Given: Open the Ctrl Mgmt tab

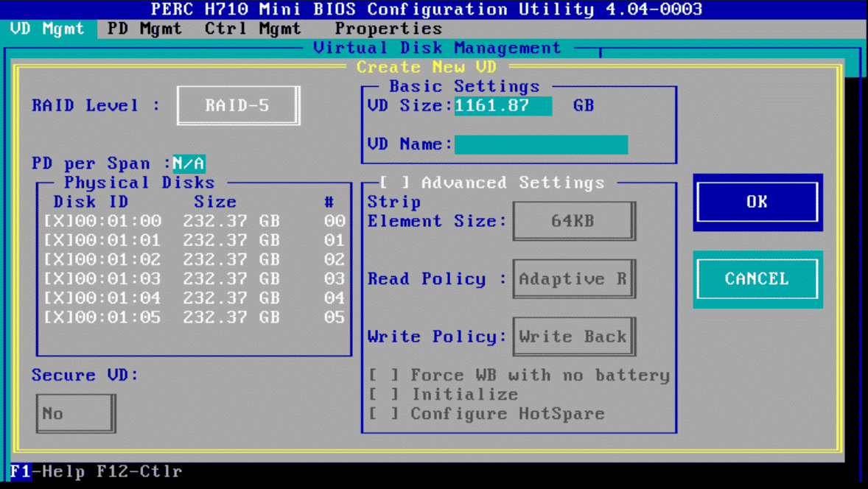Looking at the screenshot, I should pos(253,29).
